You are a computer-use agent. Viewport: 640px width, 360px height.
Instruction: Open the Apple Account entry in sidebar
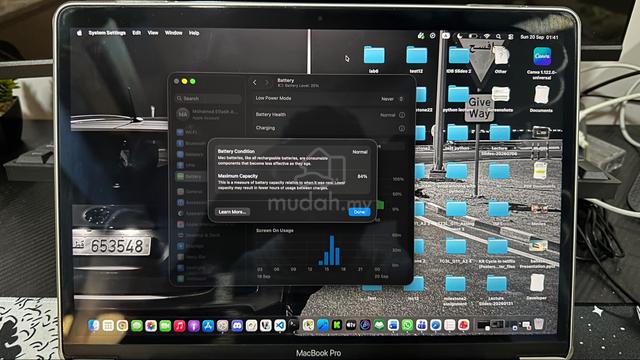coord(208,114)
